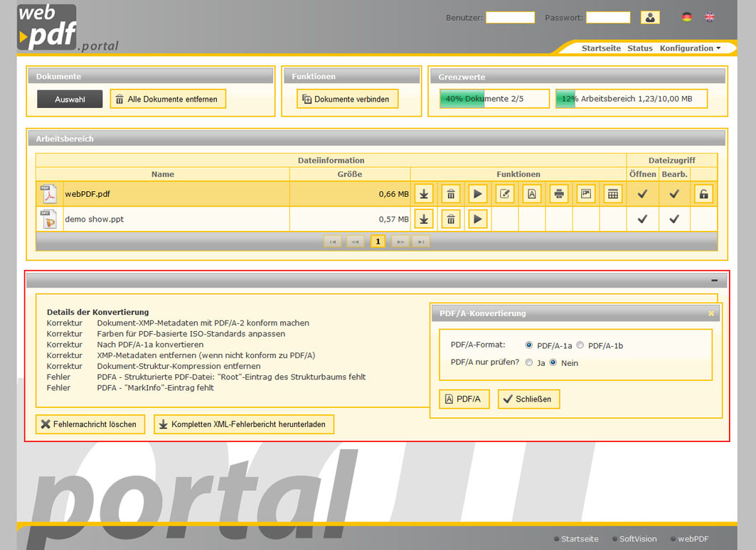
Task: Choose Ja for PDF/A nur prüfen
Action: coord(529,362)
